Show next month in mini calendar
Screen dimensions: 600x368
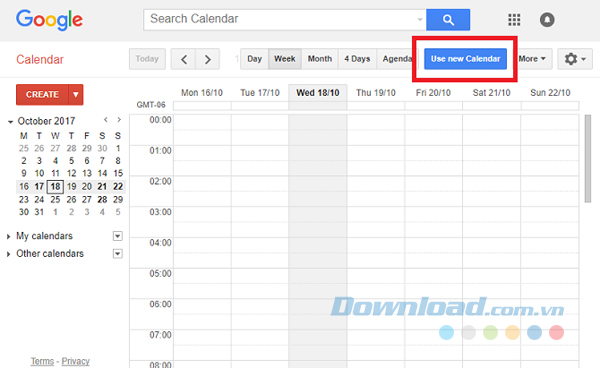point(119,120)
